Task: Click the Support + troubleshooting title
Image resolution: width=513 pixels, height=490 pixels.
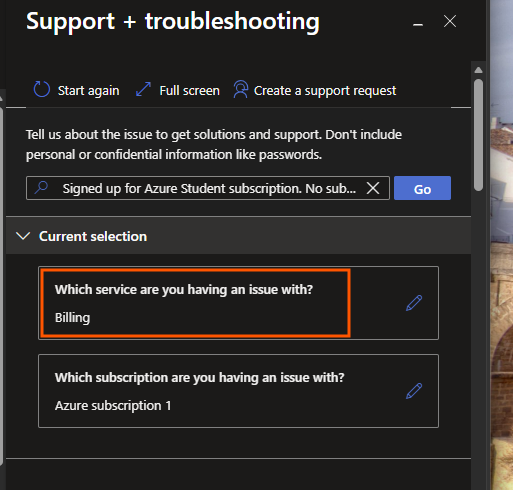Action: point(173,22)
